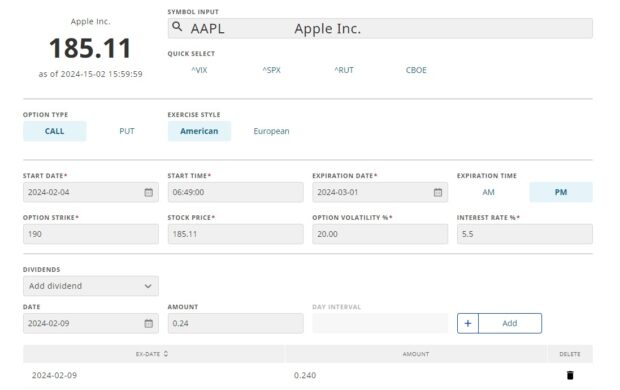Click the Interest Rate % field showing 5.5

point(525,234)
